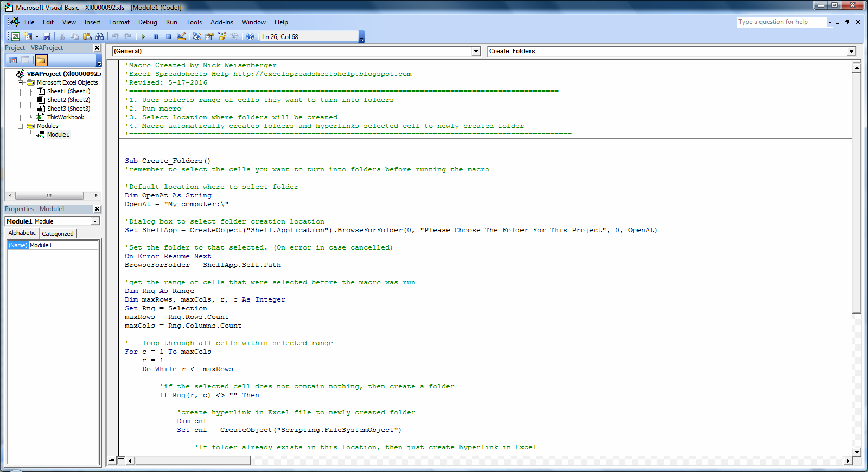Open the File menu

coord(29,22)
